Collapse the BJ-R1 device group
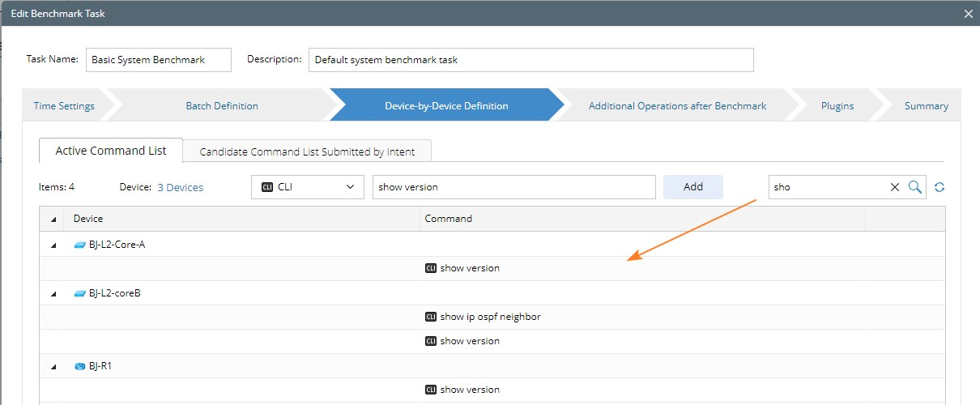Viewport: 980px width, 405px height. (x=53, y=366)
